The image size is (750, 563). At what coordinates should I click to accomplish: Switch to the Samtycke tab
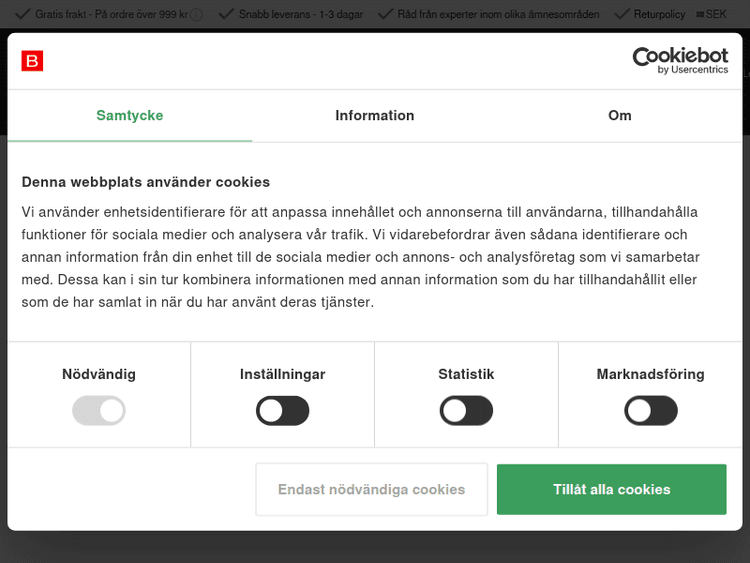click(x=130, y=115)
